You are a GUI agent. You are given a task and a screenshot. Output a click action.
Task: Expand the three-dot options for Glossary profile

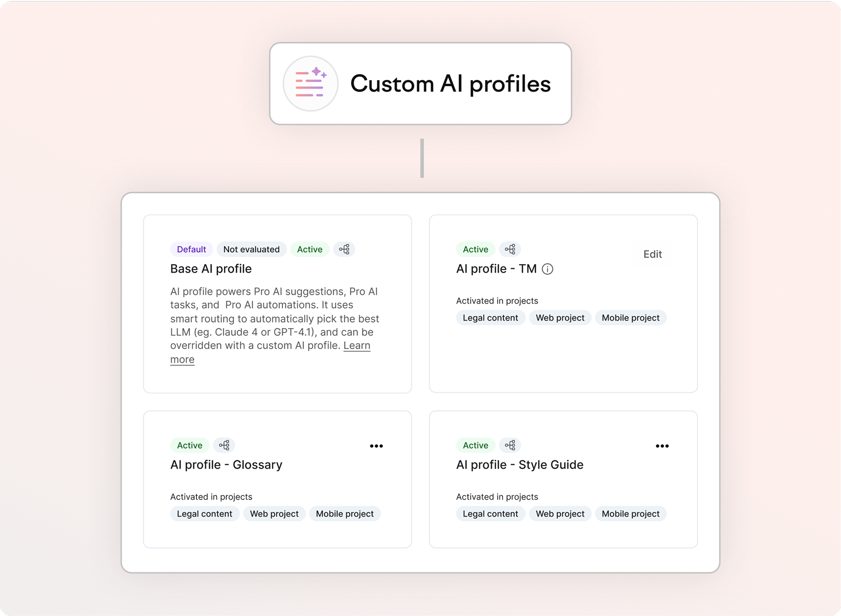[377, 445]
